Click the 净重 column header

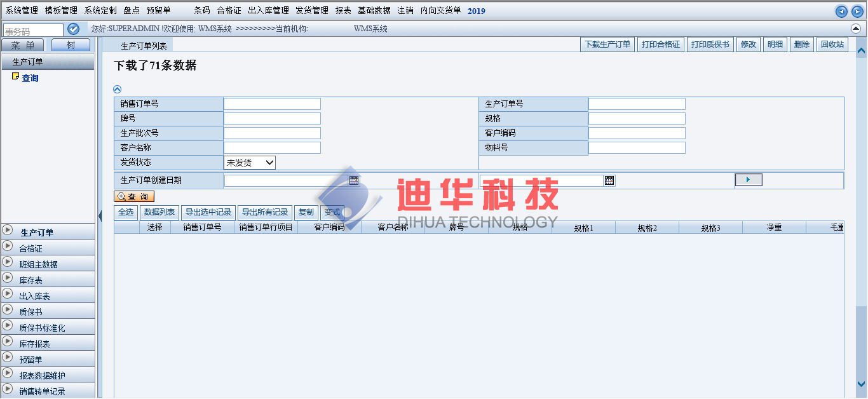click(x=774, y=227)
